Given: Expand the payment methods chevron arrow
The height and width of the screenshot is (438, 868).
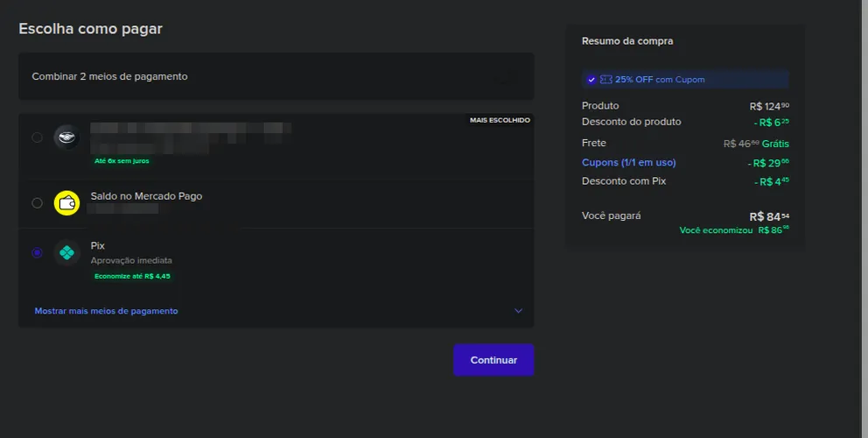Looking at the screenshot, I should point(518,311).
